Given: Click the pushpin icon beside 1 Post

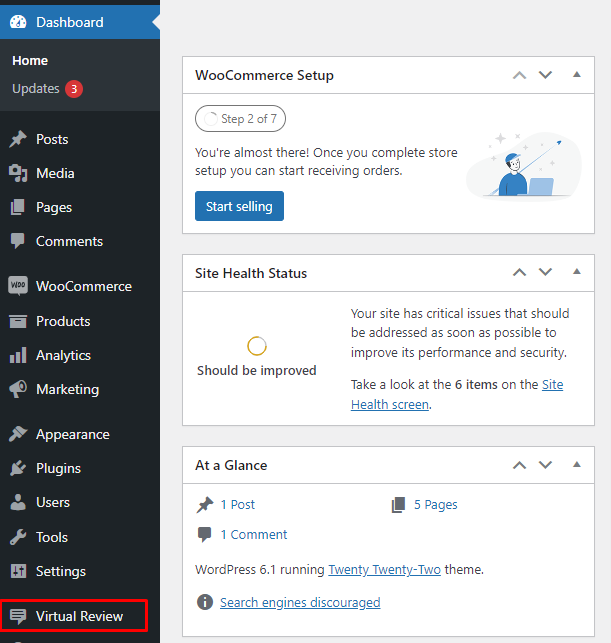Looking at the screenshot, I should tap(205, 505).
